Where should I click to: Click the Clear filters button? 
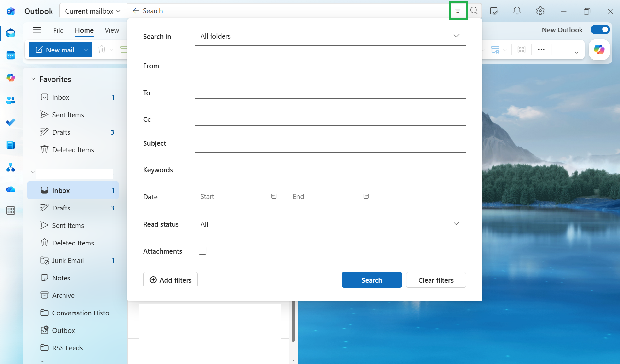(x=436, y=280)
